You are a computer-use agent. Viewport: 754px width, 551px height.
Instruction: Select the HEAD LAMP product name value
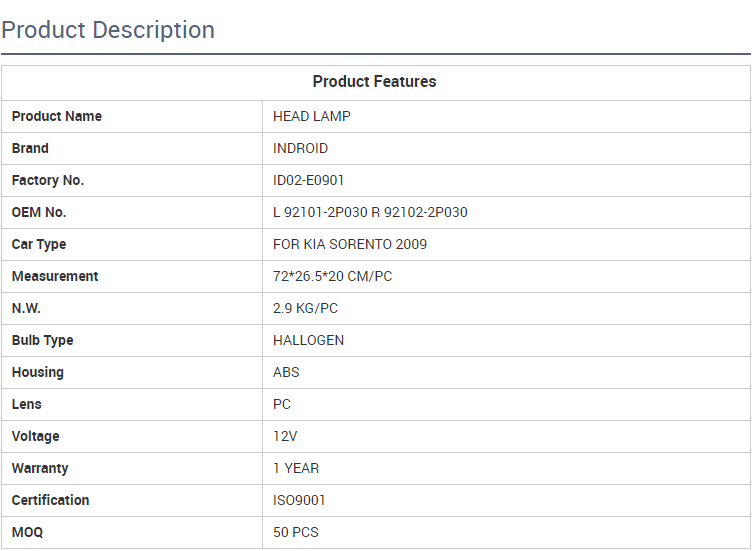[x=312, y=116]
